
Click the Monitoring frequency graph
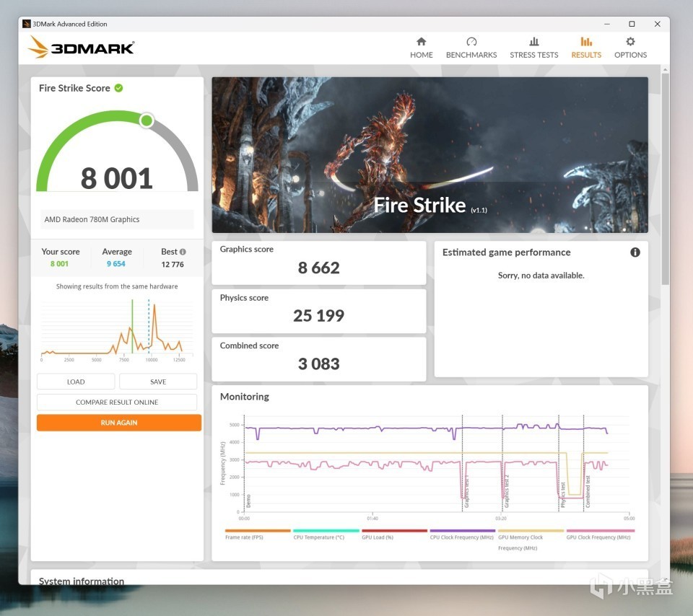pos(425,468)
